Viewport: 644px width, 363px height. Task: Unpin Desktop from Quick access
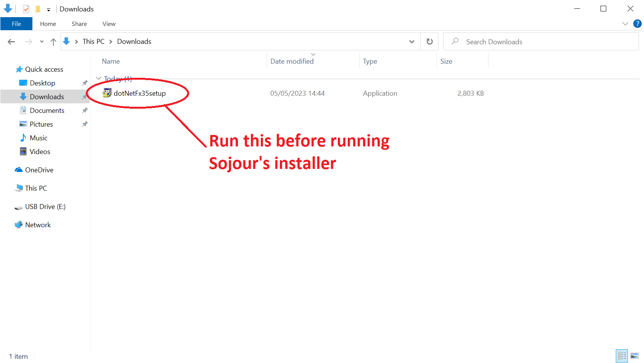pyautogui.click(x=84, y=83)
